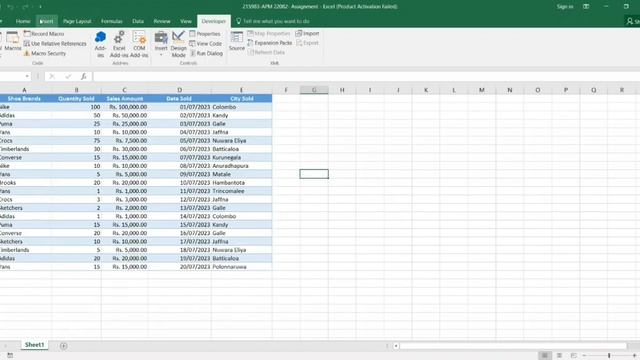Click the City Sold header cell
This screenshot has height=360, width=640.
pos(242,99)
